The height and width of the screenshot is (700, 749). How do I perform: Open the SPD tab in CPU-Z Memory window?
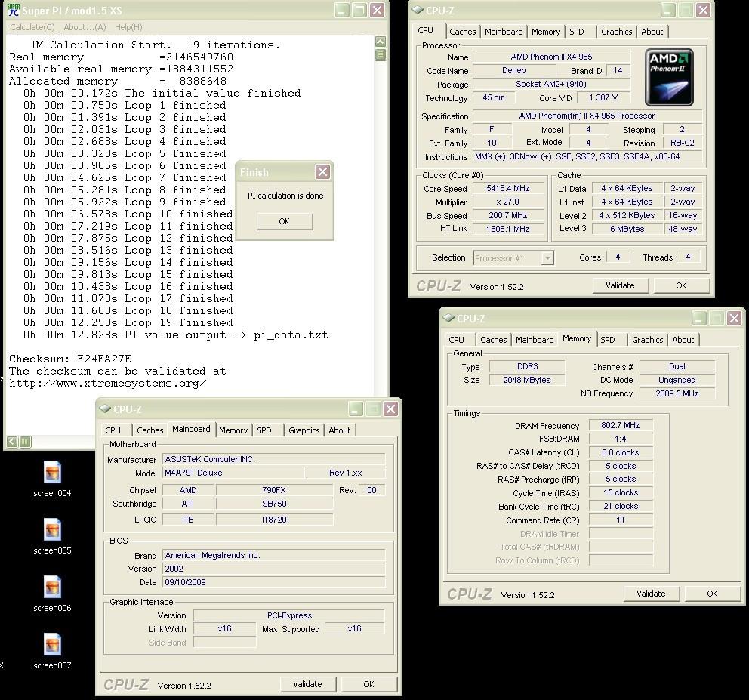[608, 340]
